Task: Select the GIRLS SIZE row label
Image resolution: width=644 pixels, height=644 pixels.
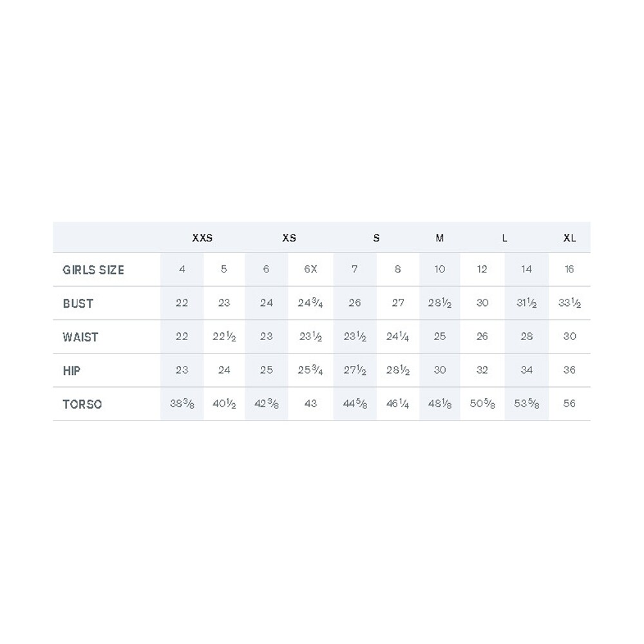Action: (93, 270)
